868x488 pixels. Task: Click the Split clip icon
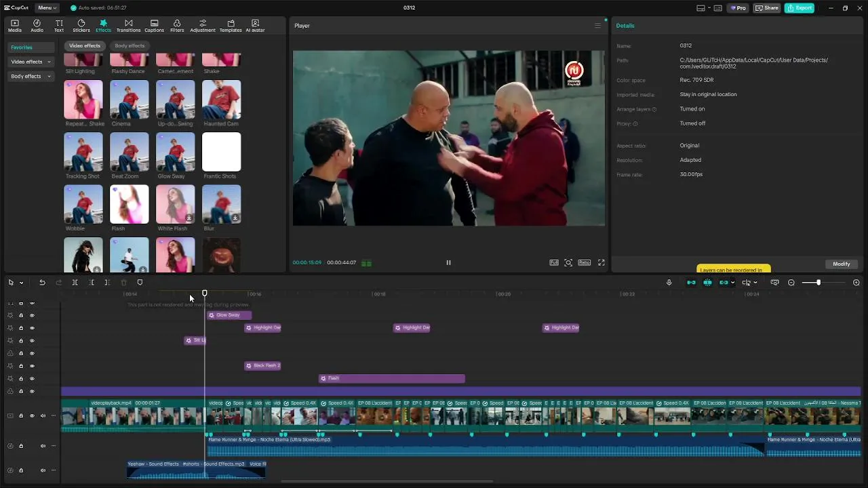click(x=75, y=283)
